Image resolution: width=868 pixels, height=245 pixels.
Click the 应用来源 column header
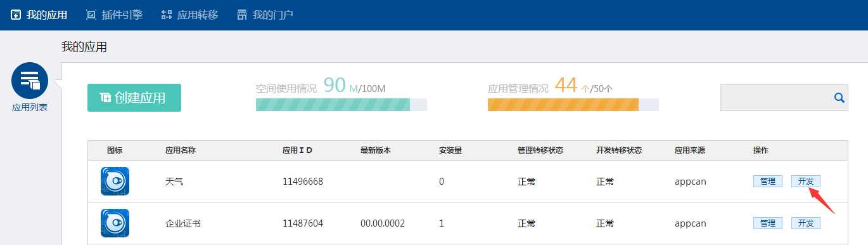click(690, 150)
